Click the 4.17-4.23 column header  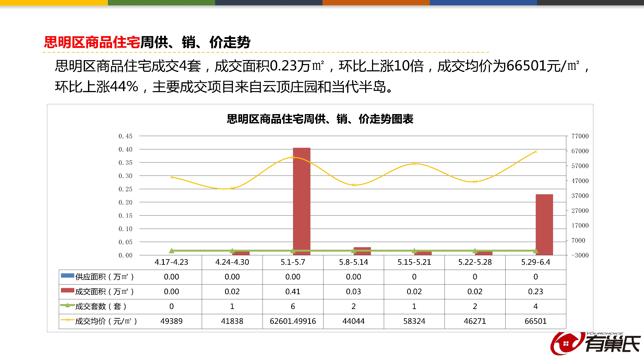click(171, 262)
